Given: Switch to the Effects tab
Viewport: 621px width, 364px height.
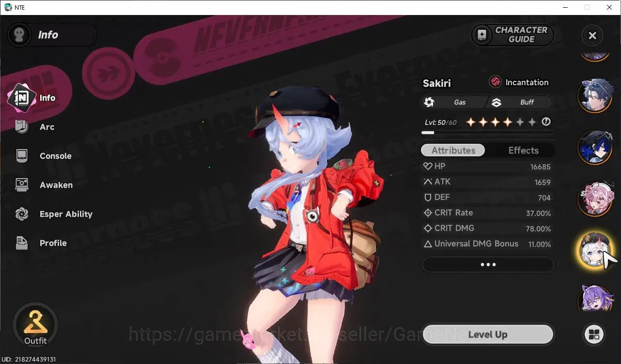Looking at the screenshot, I should click(523, 151).
